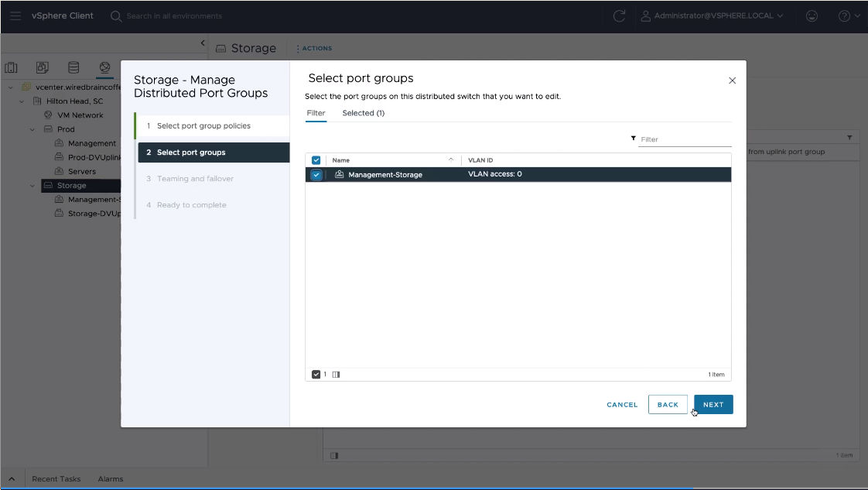Sort the table by Name column
The image size is (868, 490).
341,160
